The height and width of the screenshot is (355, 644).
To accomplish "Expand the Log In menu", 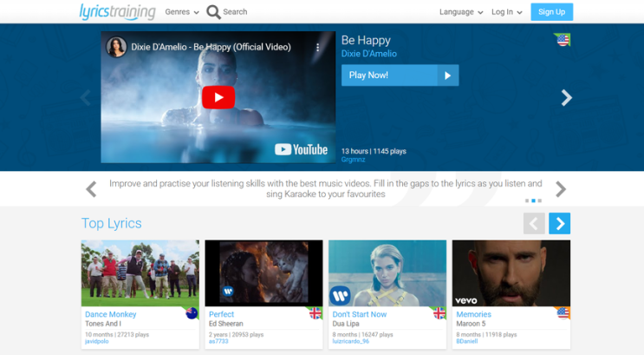I will 507,12.
